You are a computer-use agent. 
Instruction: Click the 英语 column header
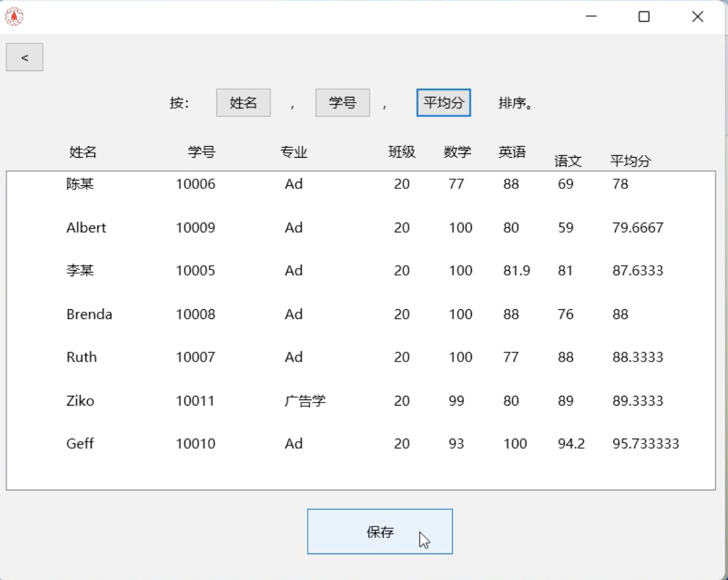[x=512, y=152]
